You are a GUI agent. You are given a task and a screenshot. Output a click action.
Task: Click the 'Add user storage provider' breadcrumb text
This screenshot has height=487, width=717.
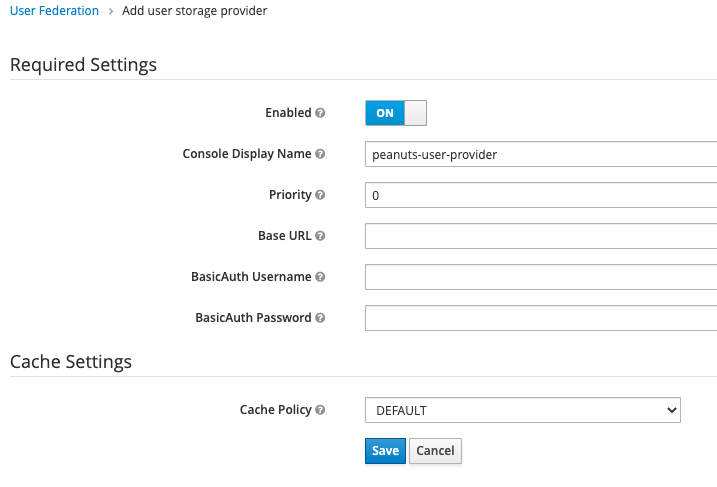click(x=194, y=11)
